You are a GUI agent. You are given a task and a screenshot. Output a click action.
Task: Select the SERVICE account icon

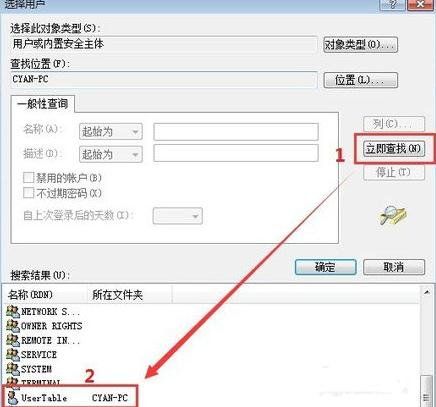(13, 355)
